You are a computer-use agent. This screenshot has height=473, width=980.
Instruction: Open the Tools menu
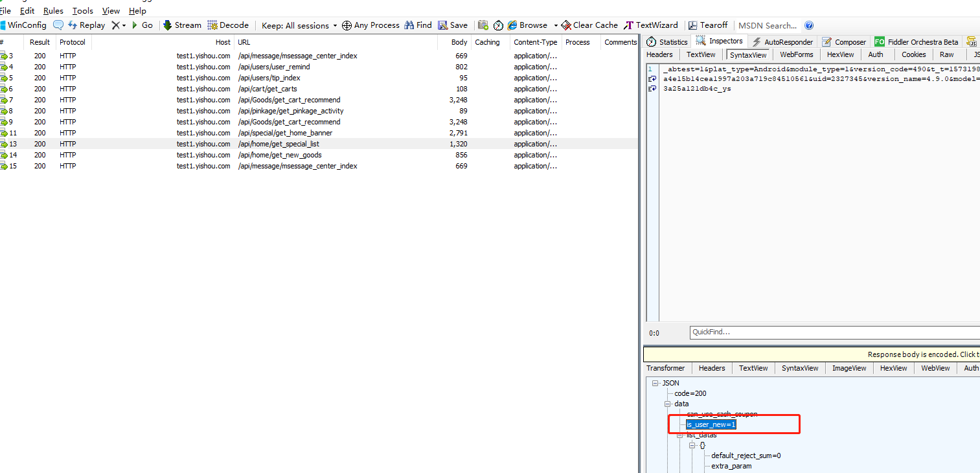(83, 11)
